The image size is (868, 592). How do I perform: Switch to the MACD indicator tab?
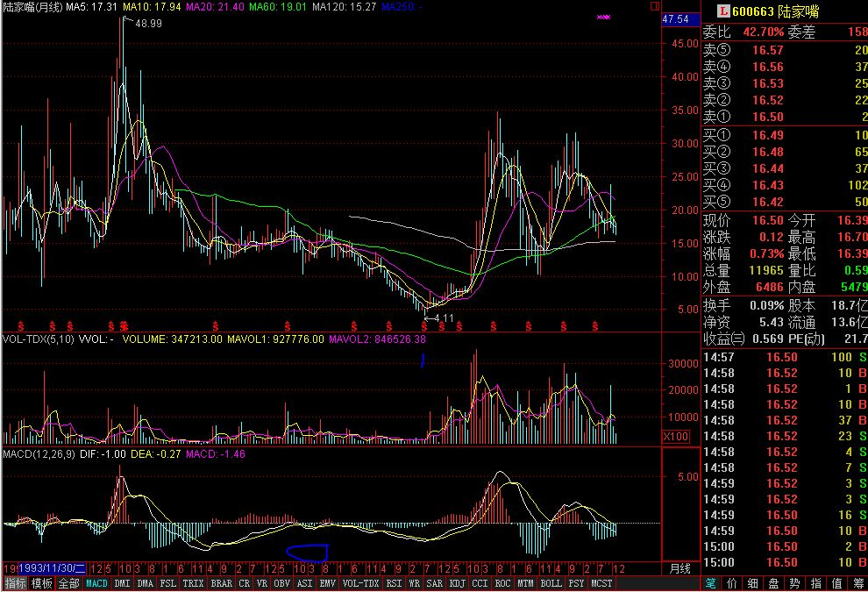tap(97, 583)
